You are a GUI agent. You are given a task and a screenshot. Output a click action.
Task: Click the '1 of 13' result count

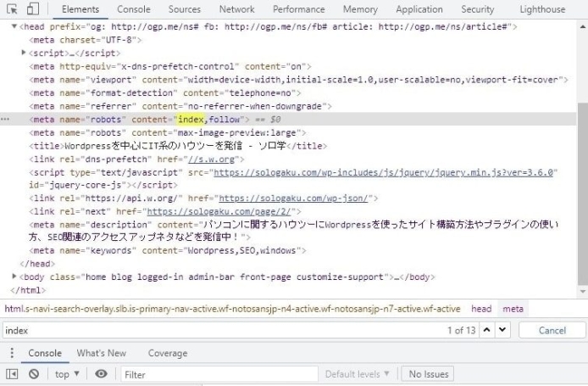pos(461,330)
